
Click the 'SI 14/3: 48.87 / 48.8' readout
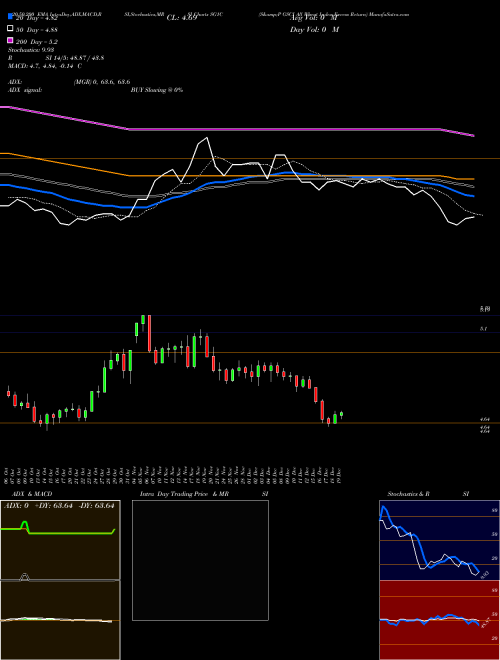[75, 58]
